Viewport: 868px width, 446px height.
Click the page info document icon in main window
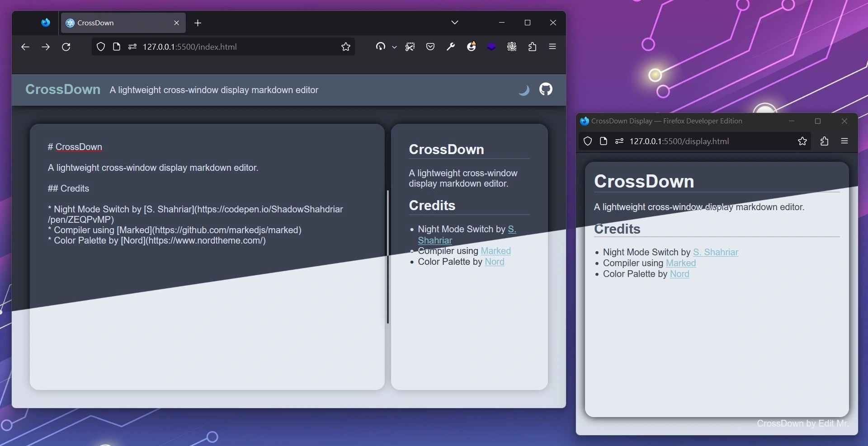click(117, 47)
